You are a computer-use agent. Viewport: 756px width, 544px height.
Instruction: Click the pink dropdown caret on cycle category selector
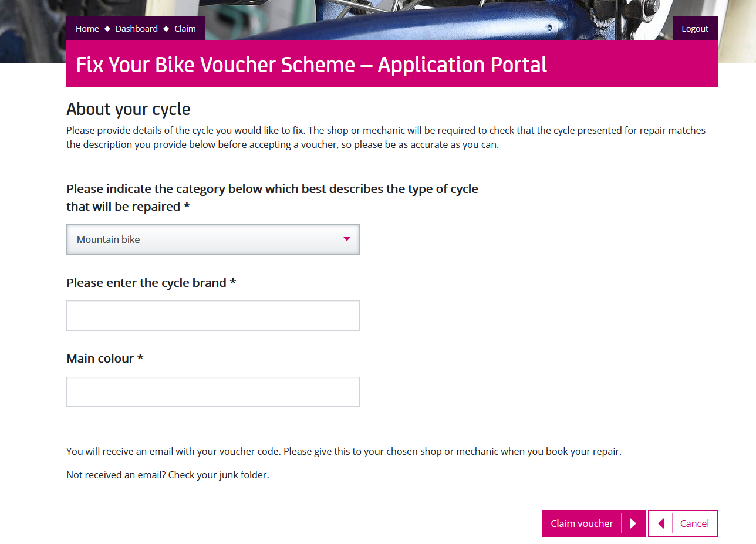(x=346, y=239)
